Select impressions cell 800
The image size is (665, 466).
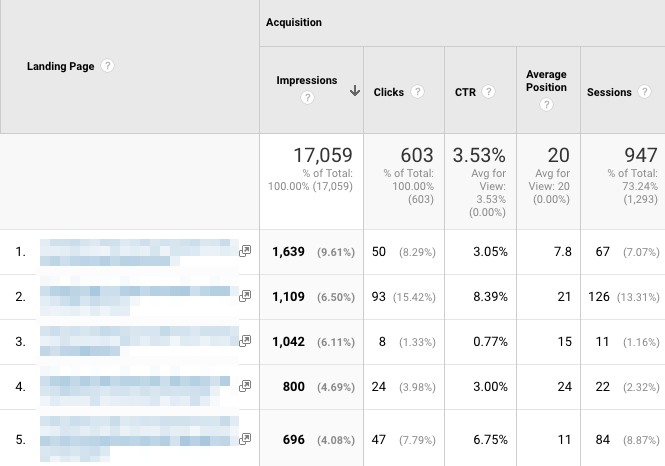tap(293, 387)
